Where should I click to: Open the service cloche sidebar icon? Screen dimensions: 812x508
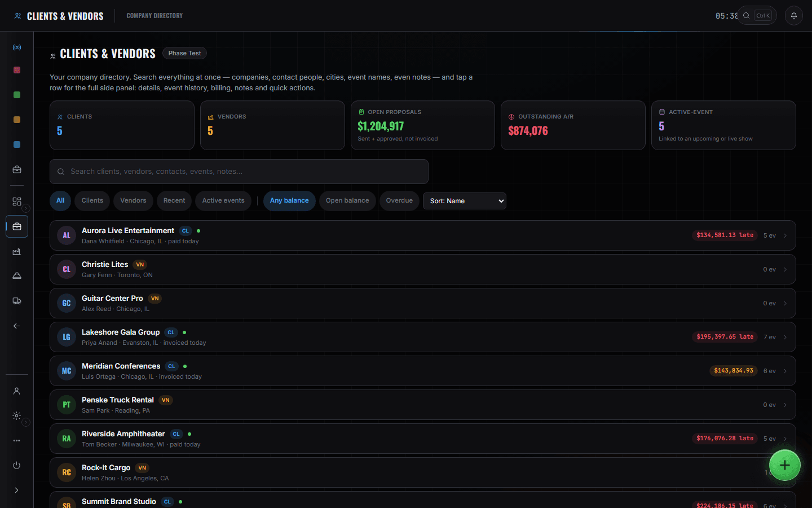17,276
